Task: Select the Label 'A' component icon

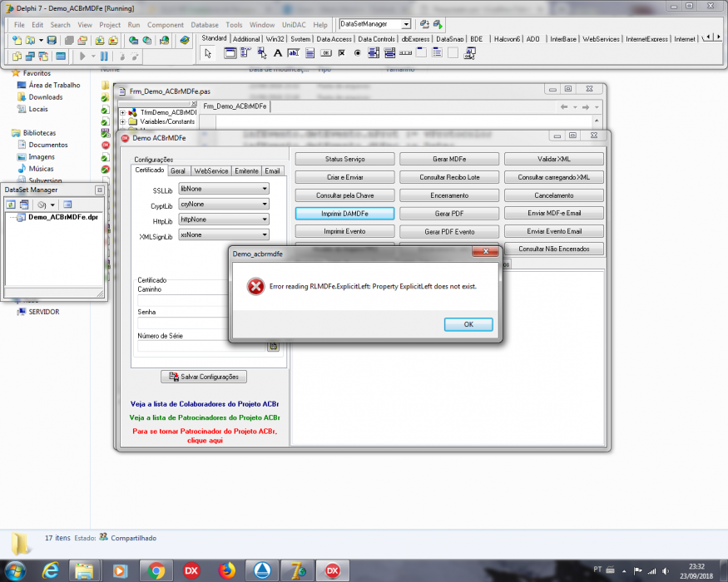Action: point(278,53)
